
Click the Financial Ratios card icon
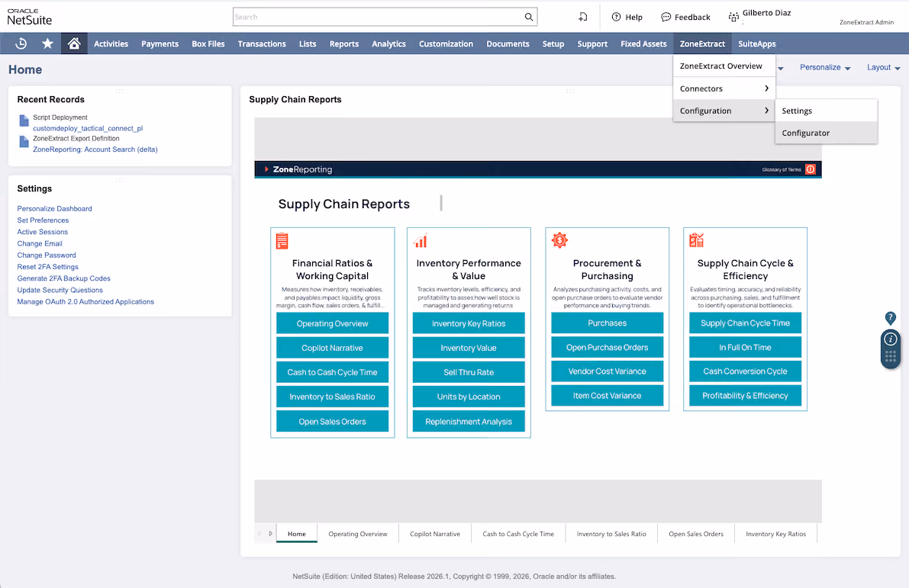pyautogui.click(x=282, y=241)
